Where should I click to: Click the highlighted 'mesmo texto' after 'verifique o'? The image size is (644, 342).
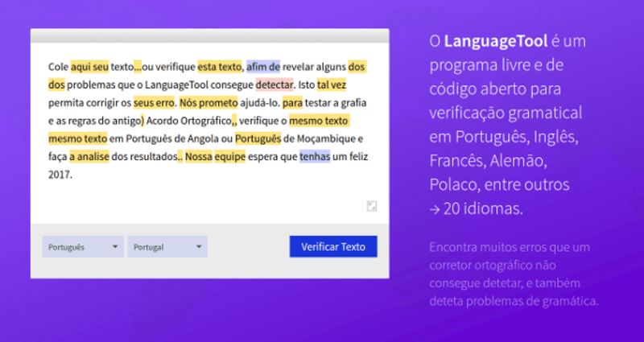(319, 121)
